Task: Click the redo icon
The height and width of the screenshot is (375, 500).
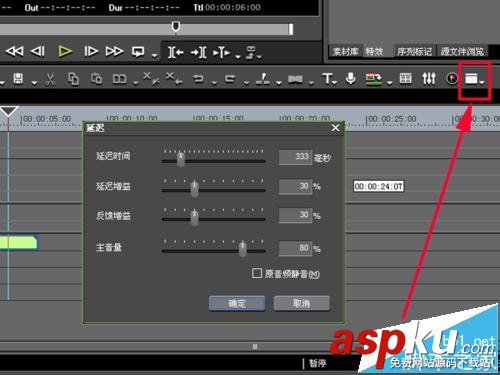Action: (230, 79)
